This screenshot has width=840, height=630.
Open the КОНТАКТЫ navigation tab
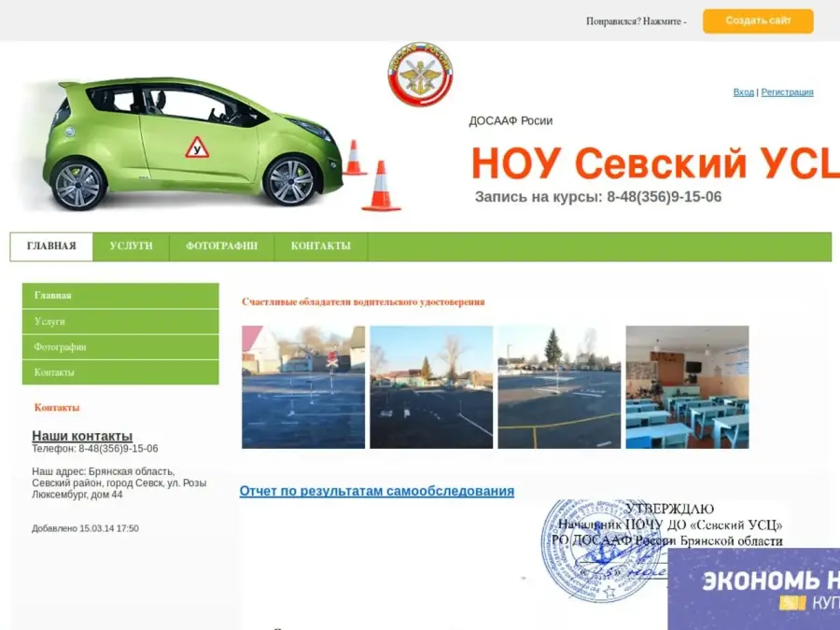pyautogui.click(x=321, y=246)
